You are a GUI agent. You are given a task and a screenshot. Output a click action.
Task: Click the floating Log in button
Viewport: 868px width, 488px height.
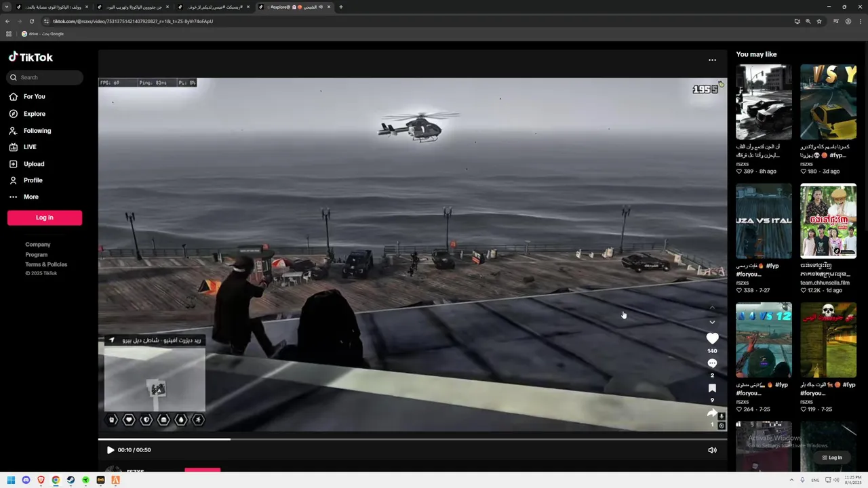tap(832, 457)
